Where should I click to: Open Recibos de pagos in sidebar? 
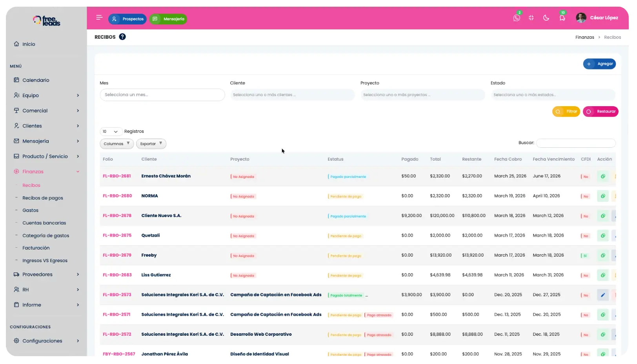click(x=42, y=198)
